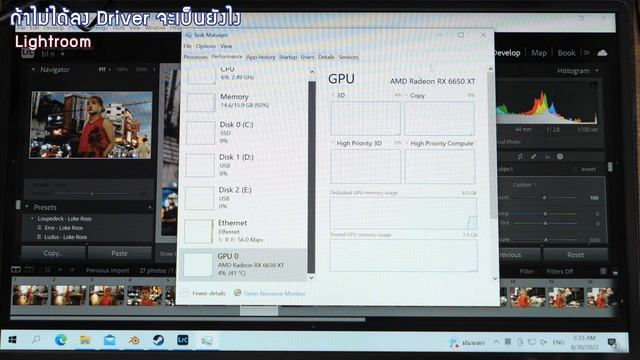The height and width of the screenshot is (360, 640).
Task: Click Paste button in Lightroom
Action: coord(120,253)
